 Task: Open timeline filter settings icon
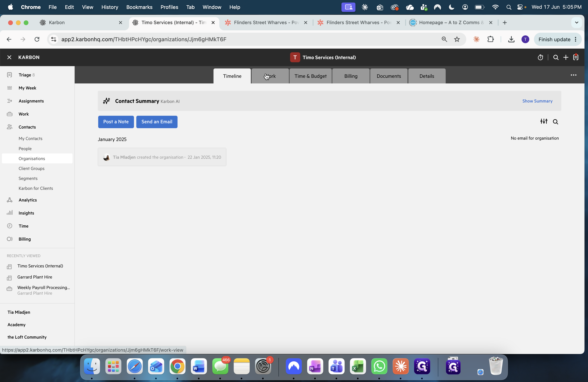point(544,121)
